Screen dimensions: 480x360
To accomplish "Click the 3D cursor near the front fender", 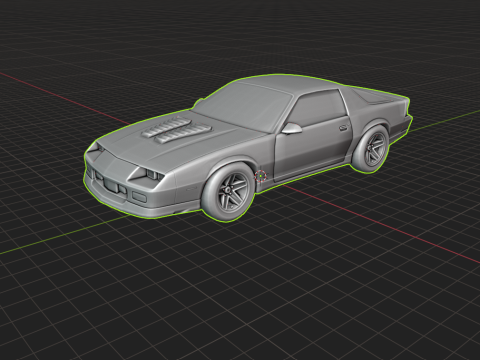I will point(260,176).
